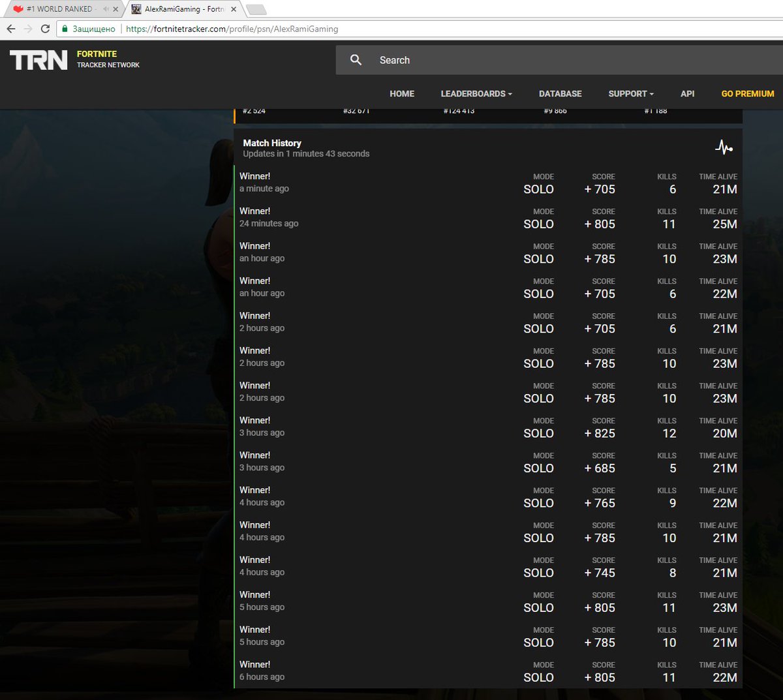Open the Match History activity pulse icon

point(724,147)
